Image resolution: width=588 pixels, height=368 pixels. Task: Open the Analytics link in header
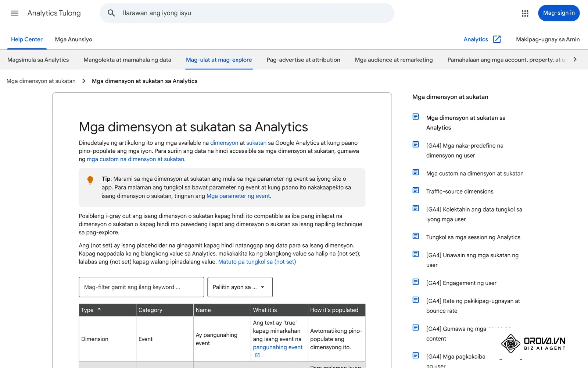[476, 39]
